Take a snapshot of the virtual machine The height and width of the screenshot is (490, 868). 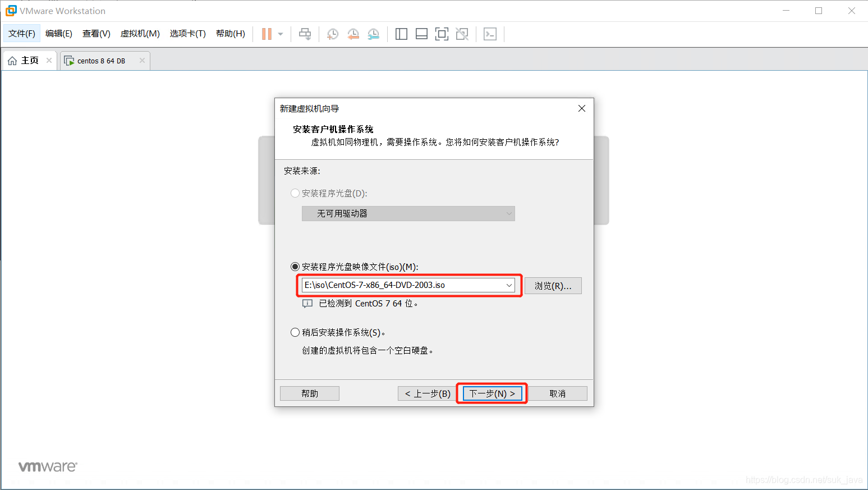point(332,34)
